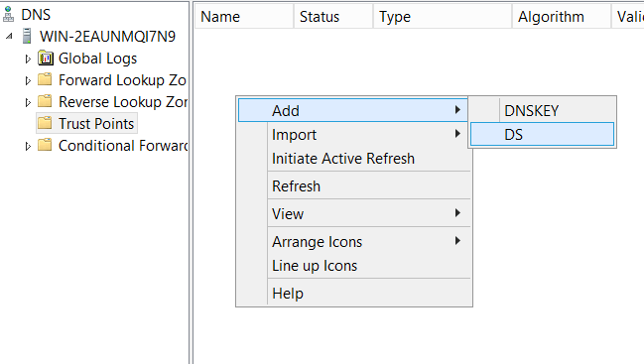Sort by the Name column header
Screen dimensions: 644x364
(244, 17)
